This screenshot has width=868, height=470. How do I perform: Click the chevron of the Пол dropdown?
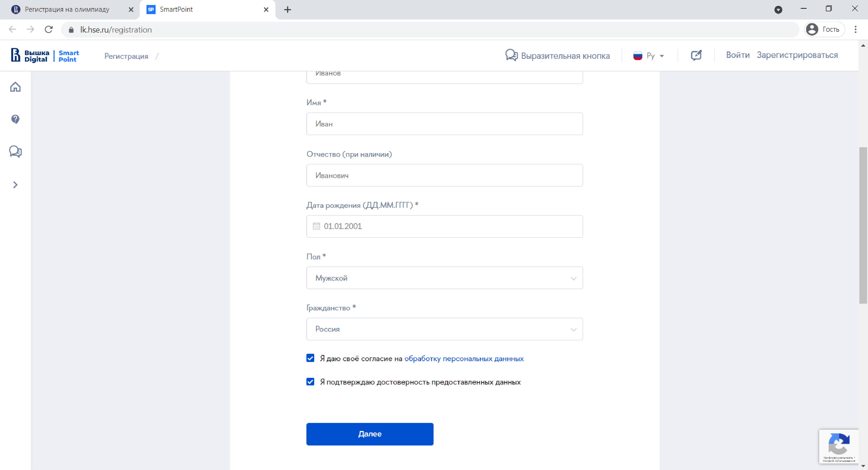573,278
